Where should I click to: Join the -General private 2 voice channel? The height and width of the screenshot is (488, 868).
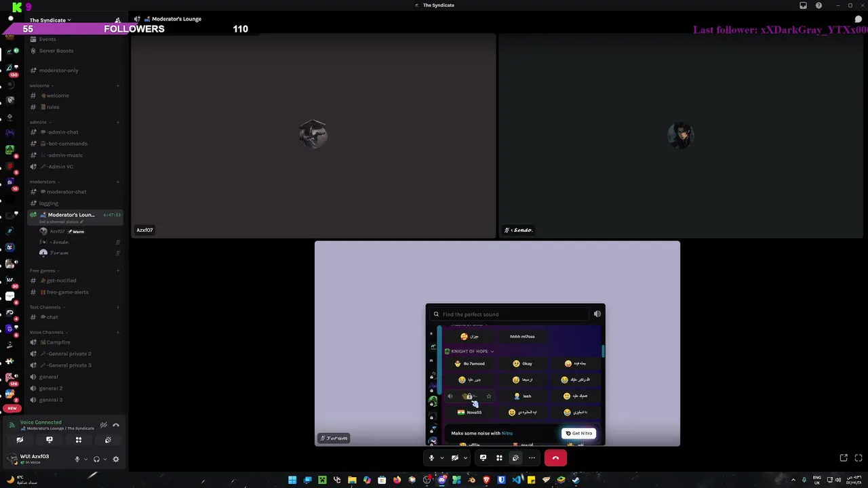pos(75,354)
